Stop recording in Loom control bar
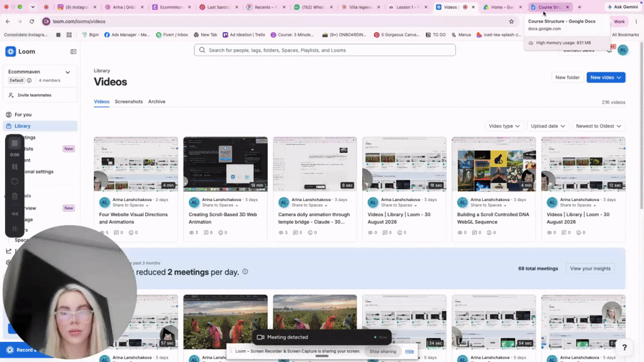Screen dimensions: 644x362 click(x=15, y=143)
